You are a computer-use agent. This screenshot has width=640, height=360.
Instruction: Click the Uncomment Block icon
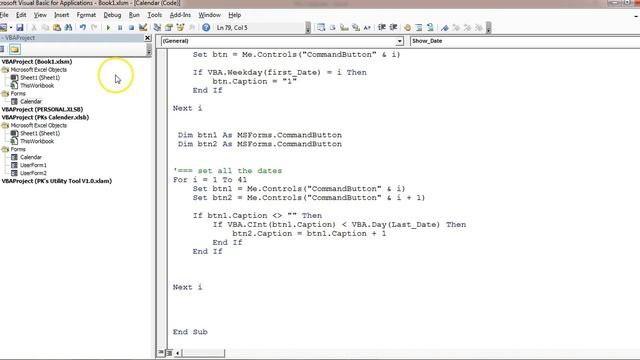430,27
